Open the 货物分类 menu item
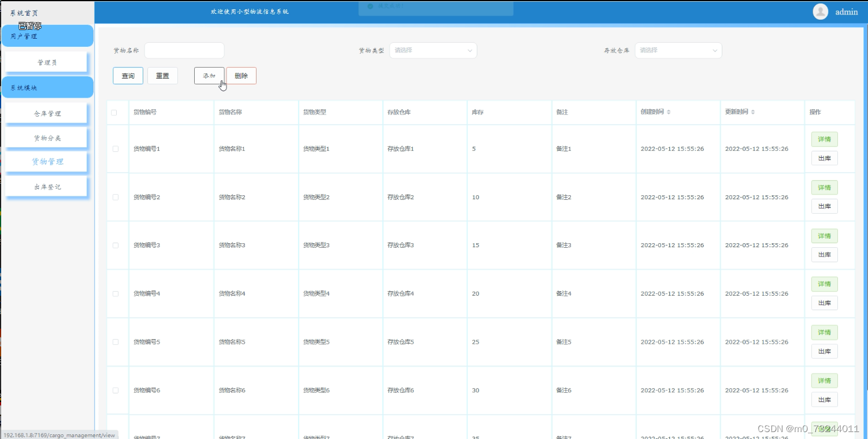868x439 pixels. pyautogui.click(x=47, y=138)
